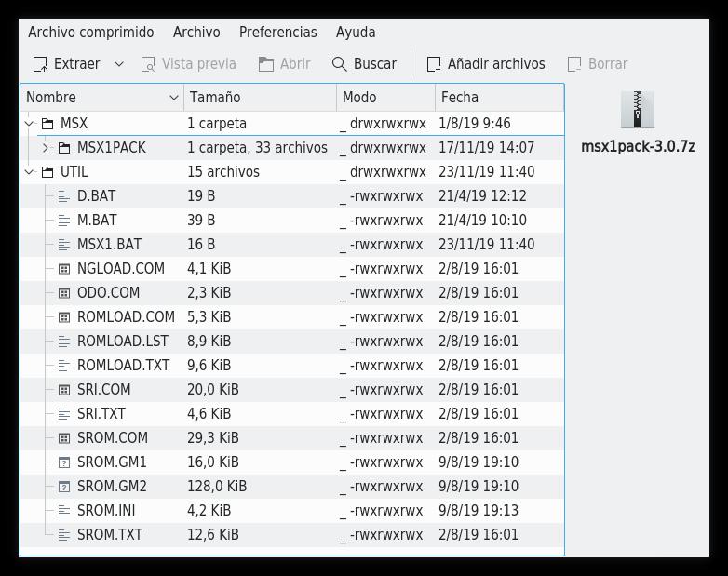Click the SRI.COM file icon
The height and width of the screenshot is (576, 728).
[64, 389]
